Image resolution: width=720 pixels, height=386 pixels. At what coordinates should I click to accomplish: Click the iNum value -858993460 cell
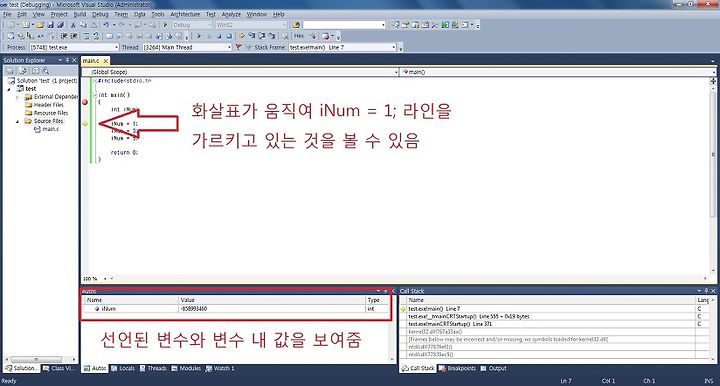tap(272, 309)
